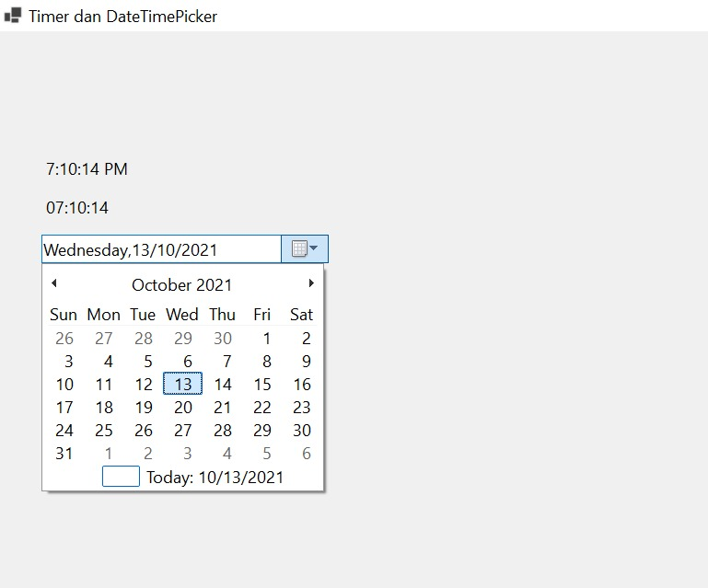Click the Mon weekday column header
This screenshot has height=588, width=708.
(103, 314)
